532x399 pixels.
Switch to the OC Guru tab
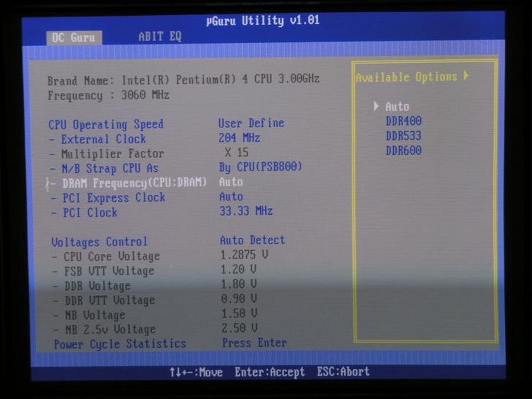[74, 38]
